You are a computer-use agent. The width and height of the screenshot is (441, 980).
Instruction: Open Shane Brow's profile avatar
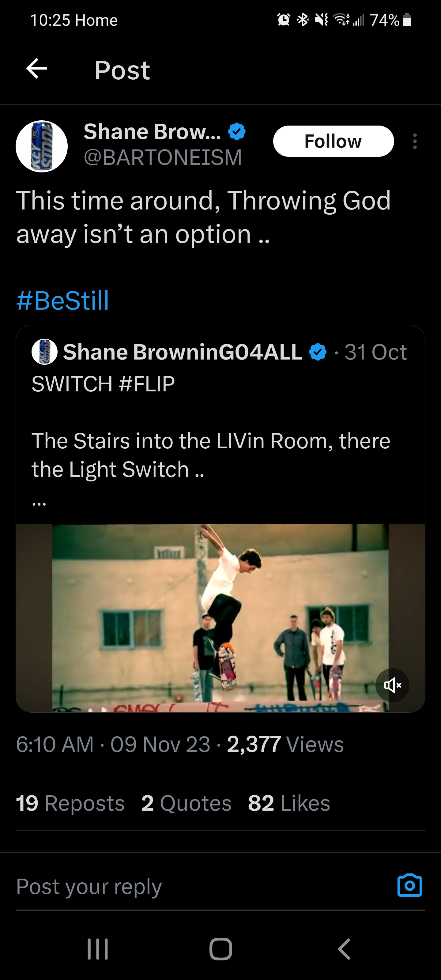[x=41, y=146]
